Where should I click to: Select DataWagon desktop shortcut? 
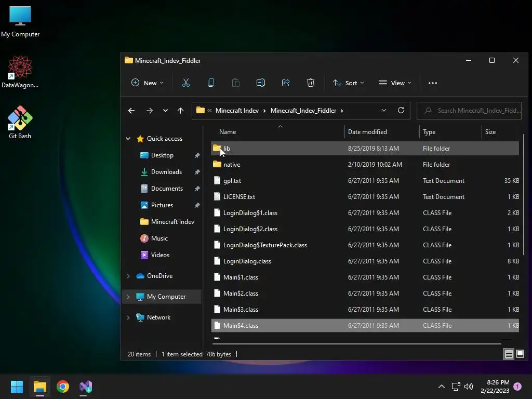coord(20,72)
